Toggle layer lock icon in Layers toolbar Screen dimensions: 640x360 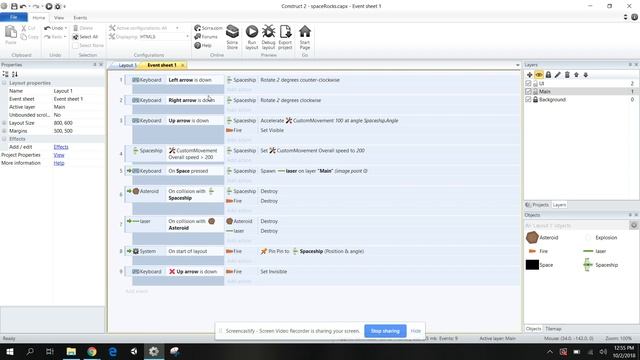click(548, 75)
